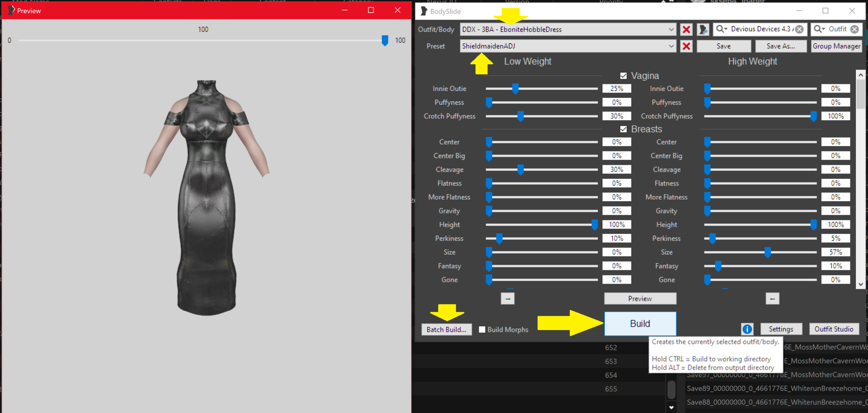Screen dimensions: 868x413
Task: Click low weight Gravity slider handle
Action: point(489,211)
